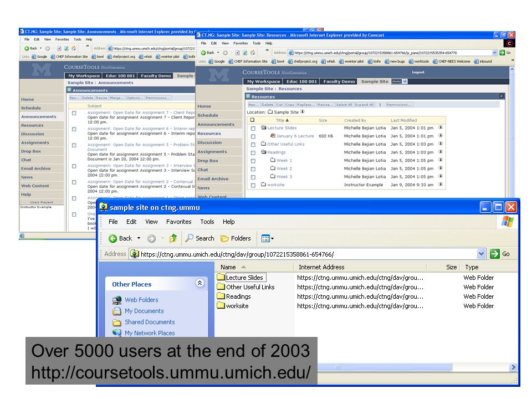Open the Favorites menu in the sample site window
The height and width of the screenshot is (399, 532).
179,222
